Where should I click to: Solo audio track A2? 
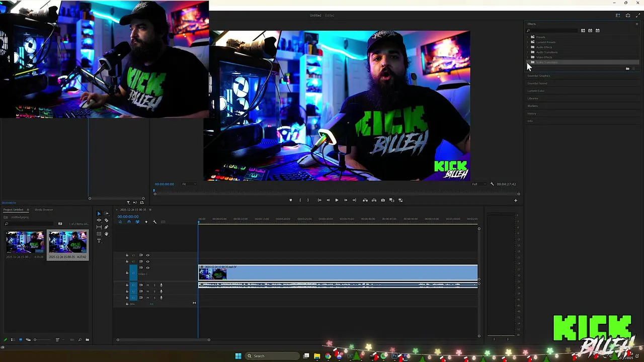pos(154,292)
